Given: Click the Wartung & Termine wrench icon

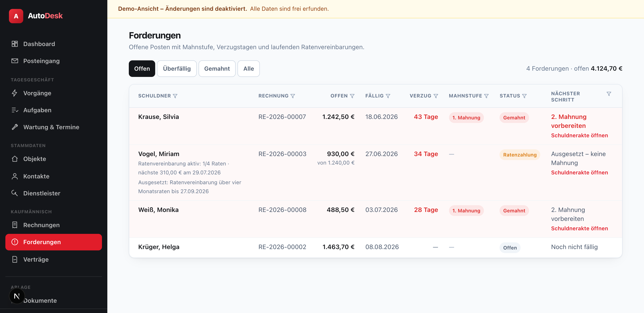Looking at the screenshot, I should point(15,127).
